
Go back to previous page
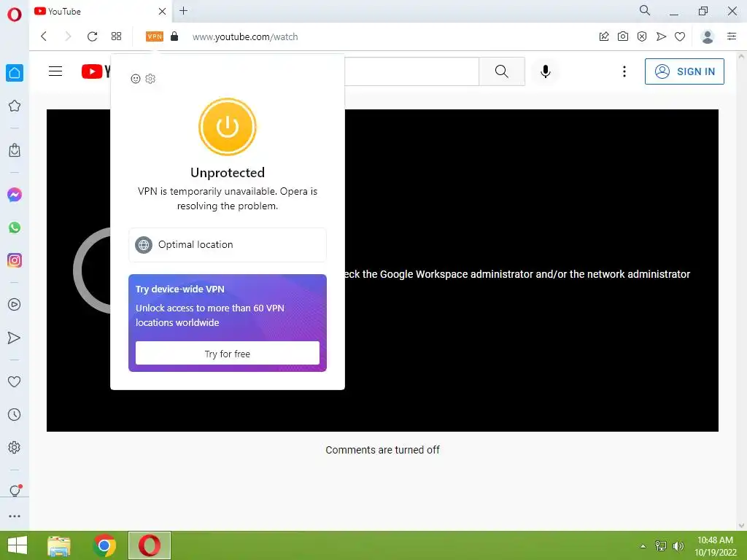(44, 36)
